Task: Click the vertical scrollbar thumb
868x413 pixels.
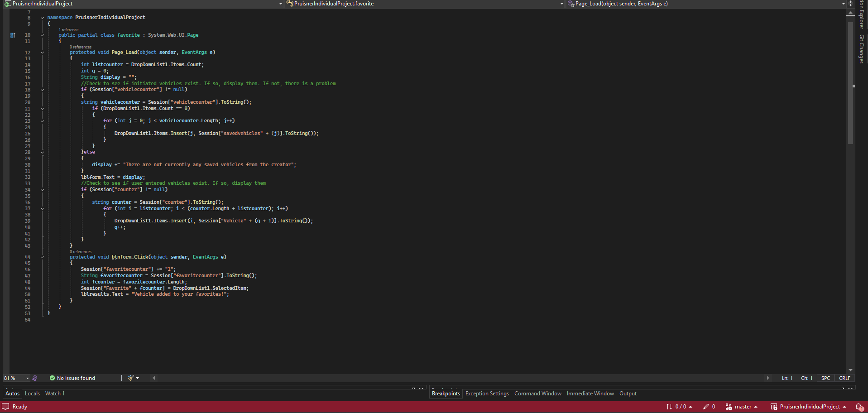Action: click(850, 83)
